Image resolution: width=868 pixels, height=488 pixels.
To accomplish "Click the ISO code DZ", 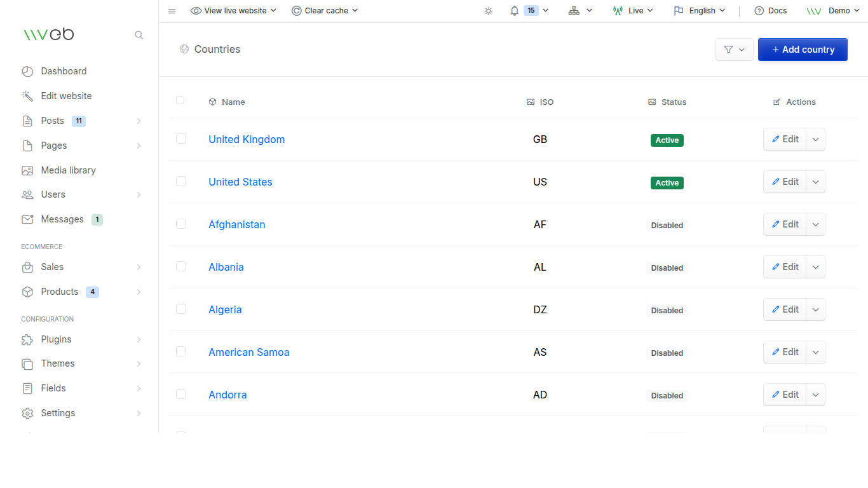I will 540,309.
